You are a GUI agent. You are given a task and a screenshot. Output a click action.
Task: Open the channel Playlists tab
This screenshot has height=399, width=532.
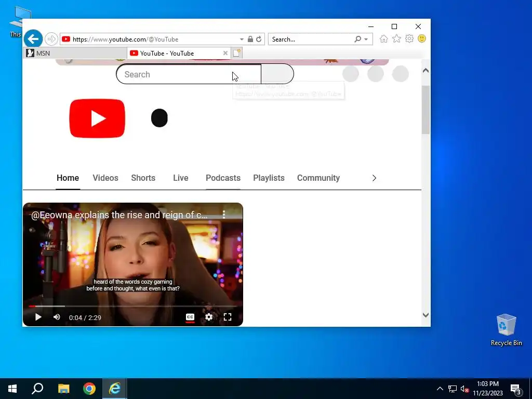coord(269,178)
